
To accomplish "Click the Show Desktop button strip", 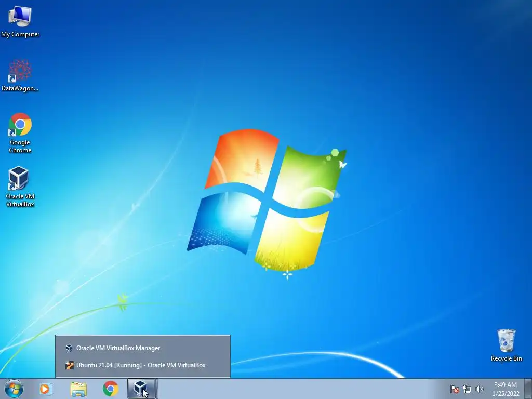I will click(528, 389).
